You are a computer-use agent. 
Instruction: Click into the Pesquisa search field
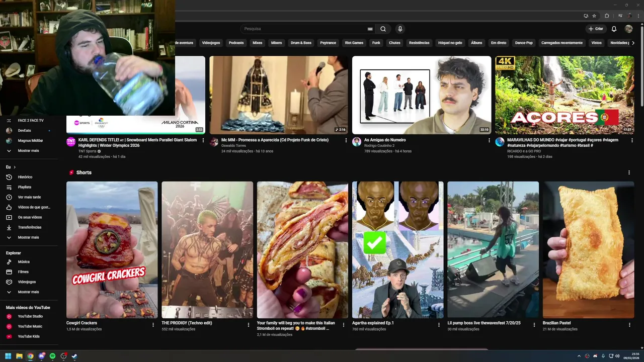pyautogui.click(x=304, y=29)
